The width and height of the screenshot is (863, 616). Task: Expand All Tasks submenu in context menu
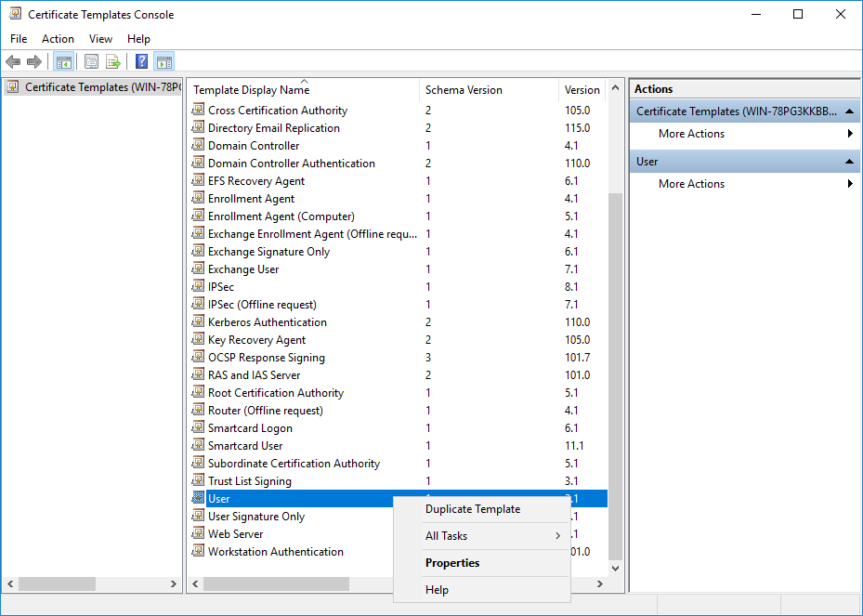pyautogui.click(x=481, y=535)
